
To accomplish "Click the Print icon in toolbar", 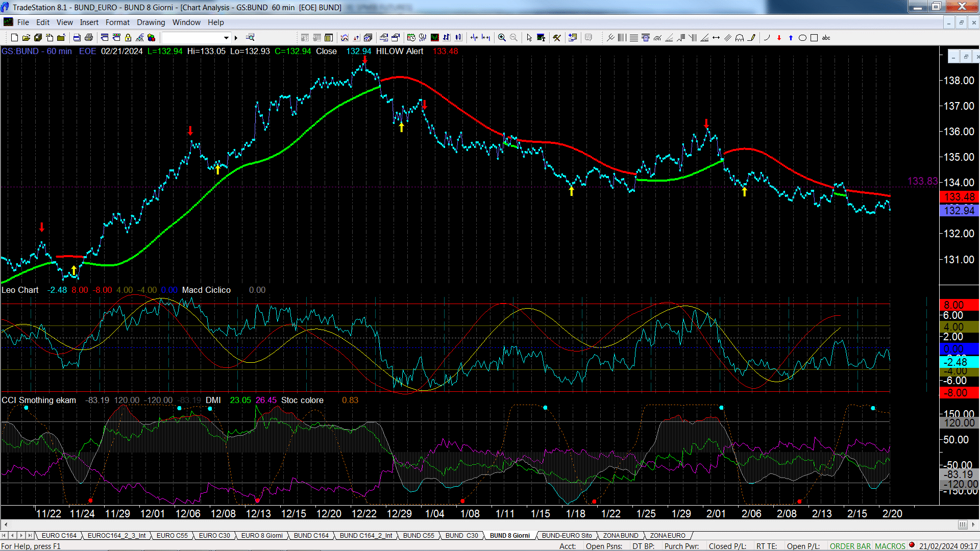I will 89,38.
